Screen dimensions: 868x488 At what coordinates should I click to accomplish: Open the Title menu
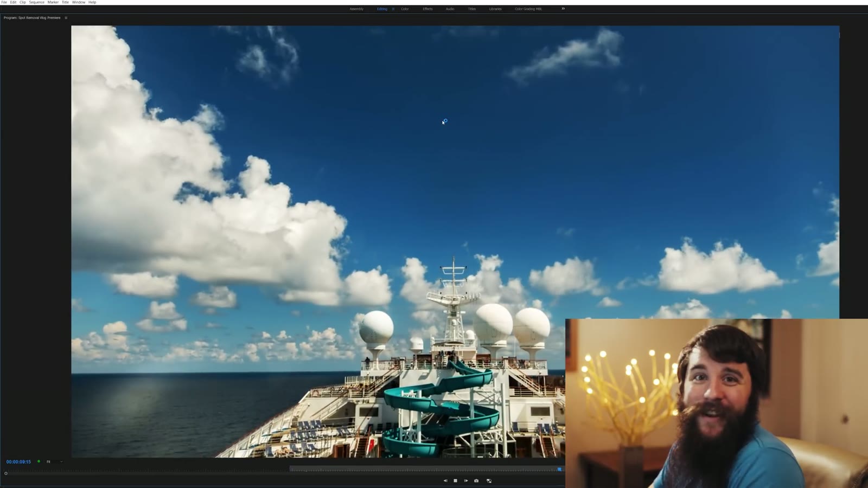coord(65,2)
